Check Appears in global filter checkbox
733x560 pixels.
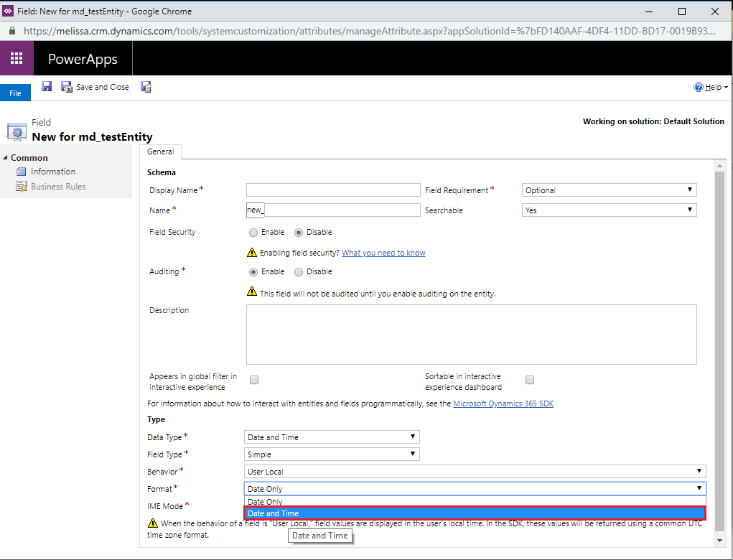(254, 380)
